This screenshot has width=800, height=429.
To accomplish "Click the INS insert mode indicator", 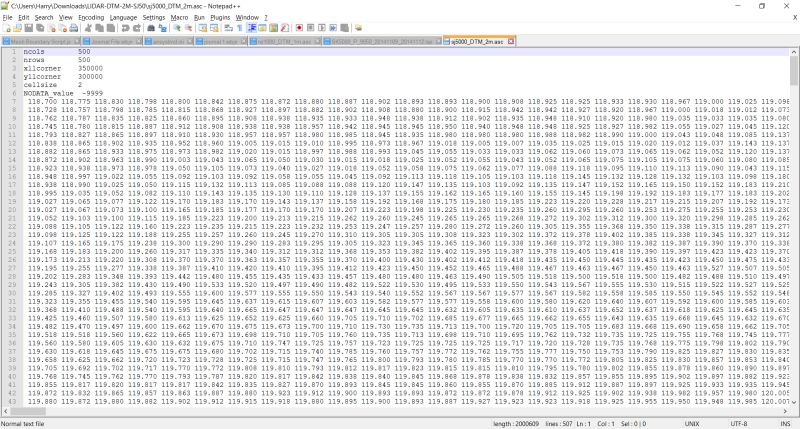I will pyautogui.click(x=785, y=424).
